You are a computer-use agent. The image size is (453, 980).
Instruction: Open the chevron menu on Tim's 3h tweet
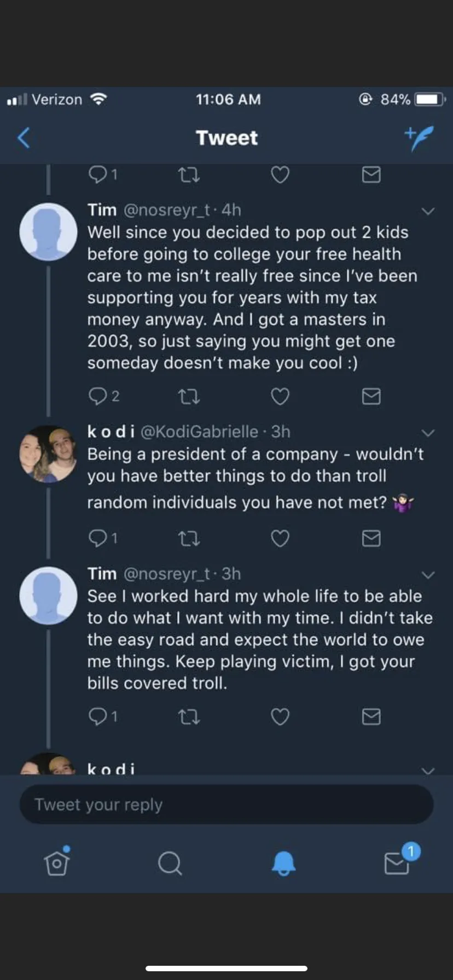(x=428, y=575)
